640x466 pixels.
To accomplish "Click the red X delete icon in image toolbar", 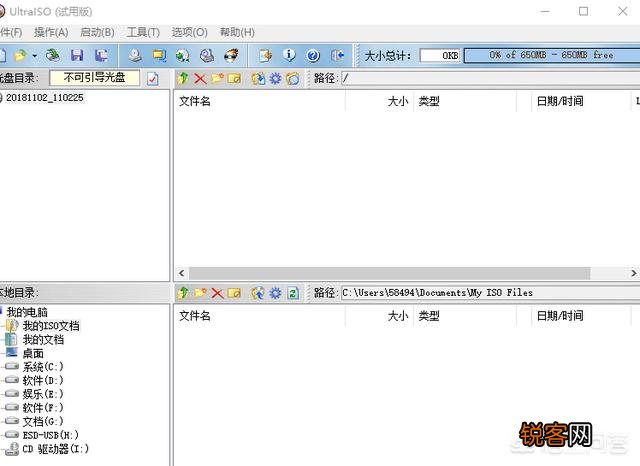I will (200, 78).
